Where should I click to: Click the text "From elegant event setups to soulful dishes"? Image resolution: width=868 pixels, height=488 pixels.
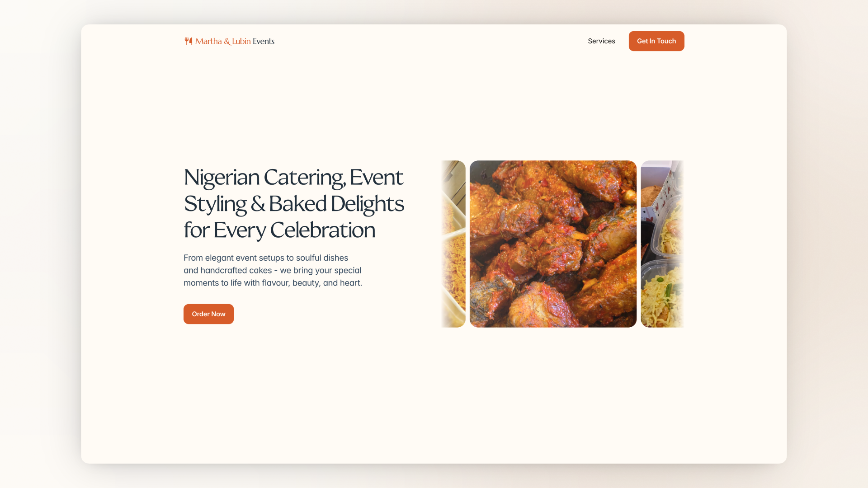266,258
